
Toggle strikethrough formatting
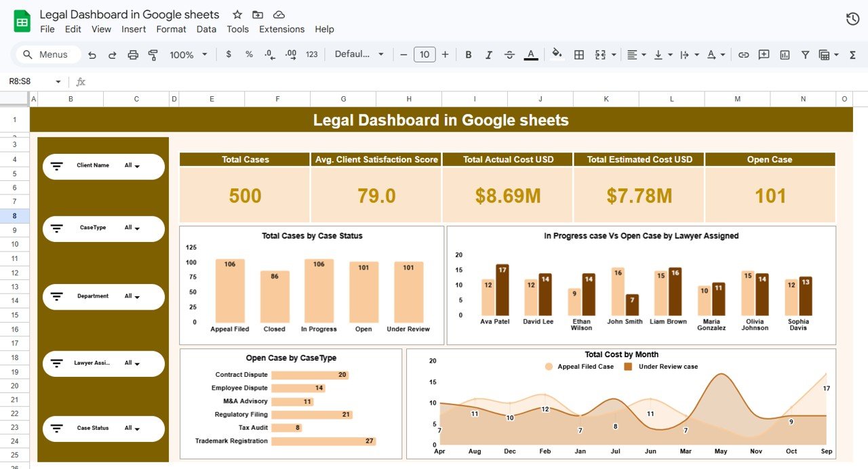pos(509,54)
